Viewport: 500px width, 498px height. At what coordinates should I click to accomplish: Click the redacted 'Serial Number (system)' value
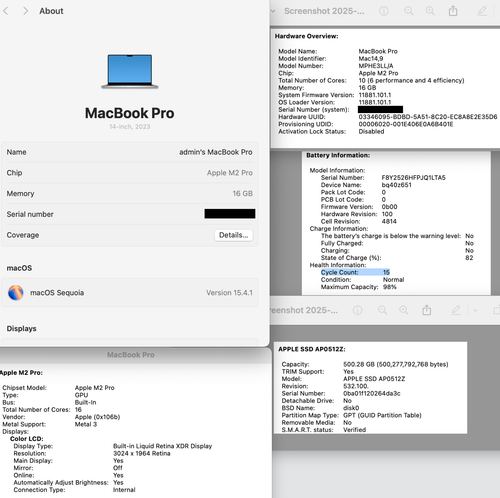tap(380, 109)
